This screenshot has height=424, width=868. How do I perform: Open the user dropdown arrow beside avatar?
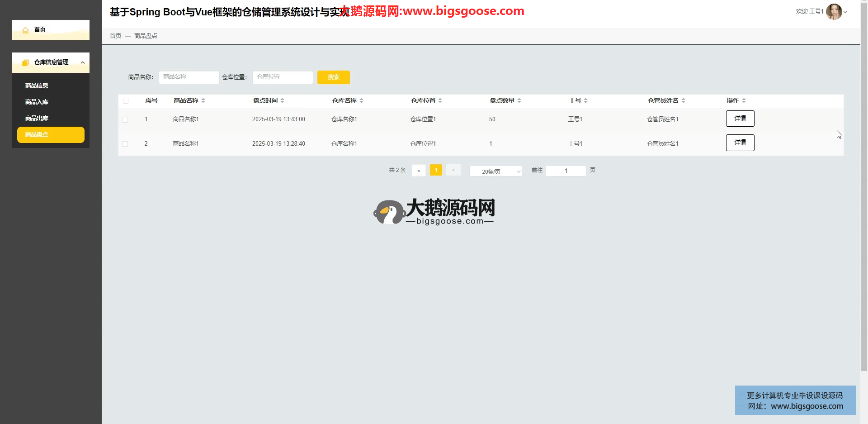845,12
